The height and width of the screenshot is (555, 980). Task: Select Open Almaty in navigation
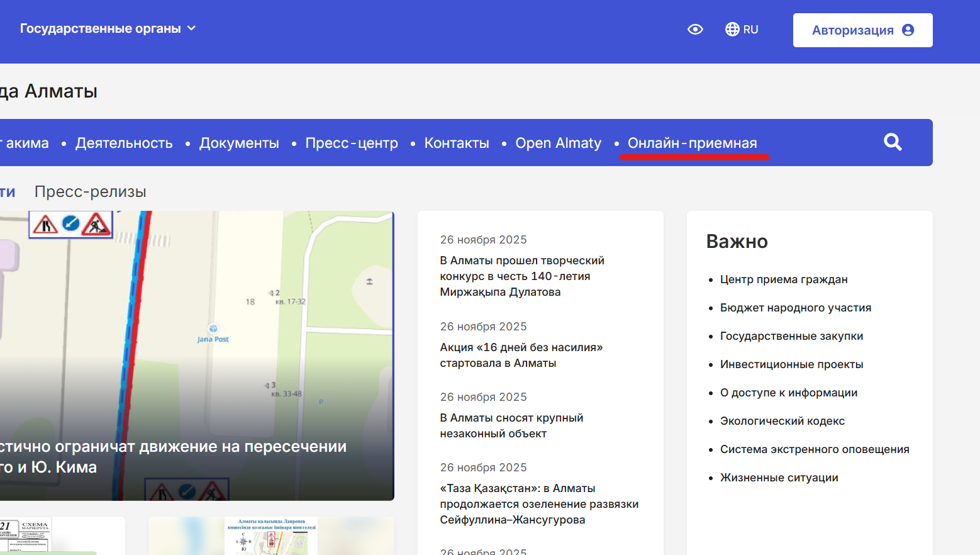tap(558, 143)
